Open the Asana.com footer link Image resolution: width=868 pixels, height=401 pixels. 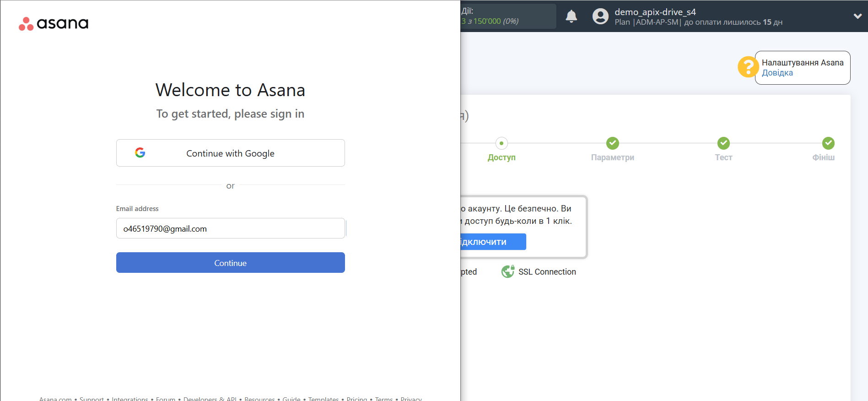pyautogui.click(x=55, y=399)
